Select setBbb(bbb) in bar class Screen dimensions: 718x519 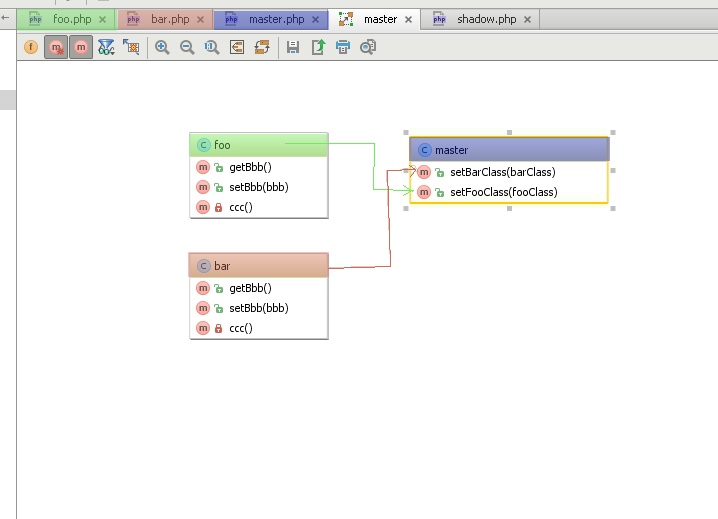(259, 308)
